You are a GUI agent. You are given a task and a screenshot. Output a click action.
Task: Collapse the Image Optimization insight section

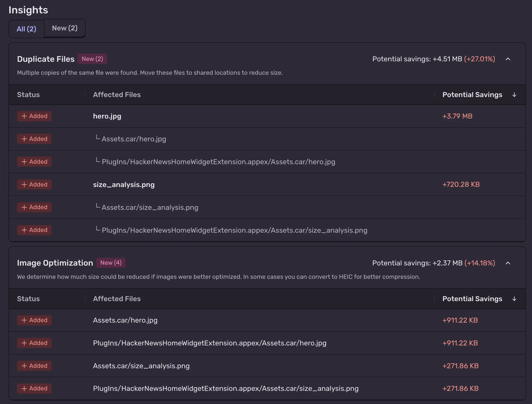(508, 263)
